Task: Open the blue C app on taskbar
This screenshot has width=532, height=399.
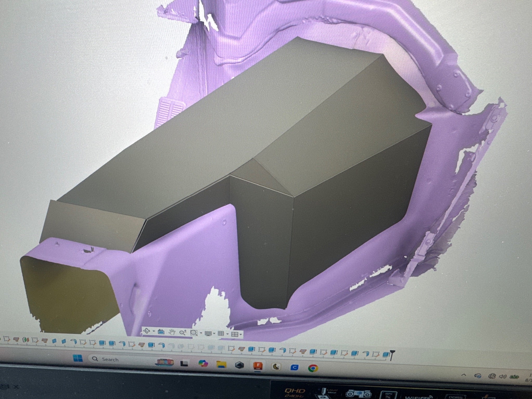Action: [295, 367]
